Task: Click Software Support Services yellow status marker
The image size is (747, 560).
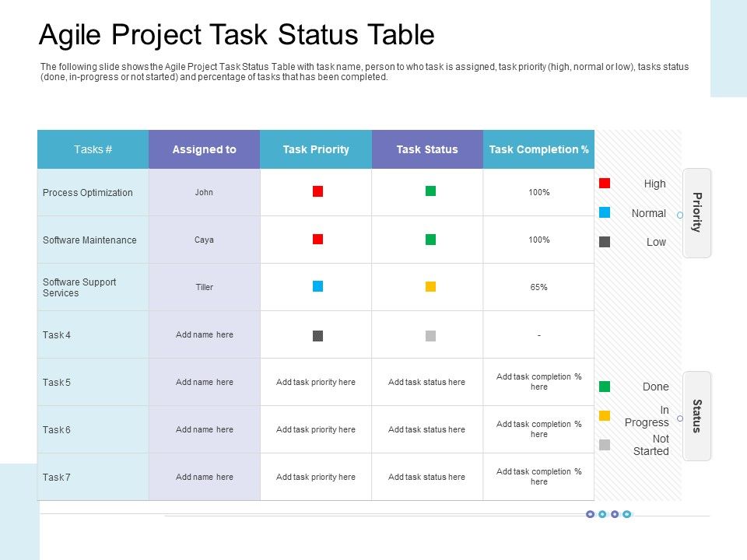Action: [430, 286]
